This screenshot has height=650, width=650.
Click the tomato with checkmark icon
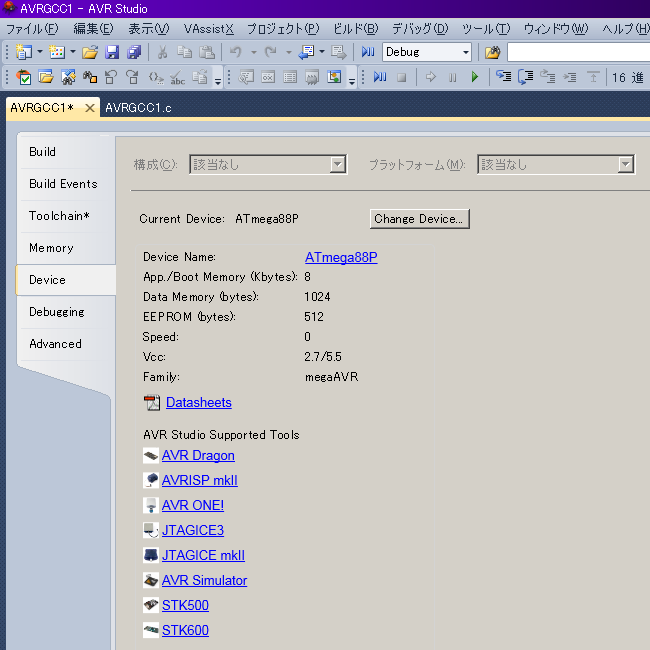pyautogui.click(x=24, y=77)
